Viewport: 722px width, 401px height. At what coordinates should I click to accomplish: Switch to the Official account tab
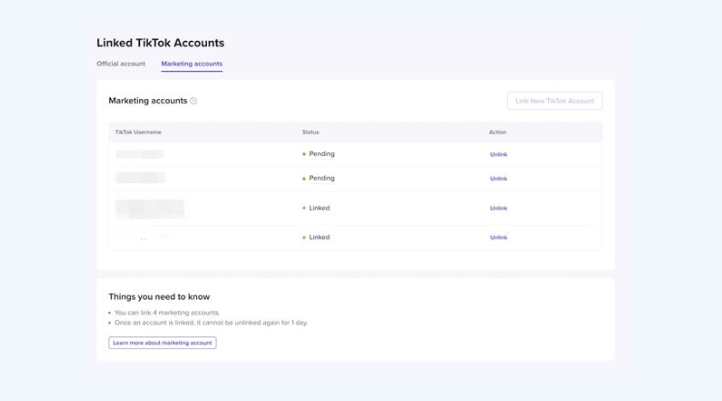121,64
